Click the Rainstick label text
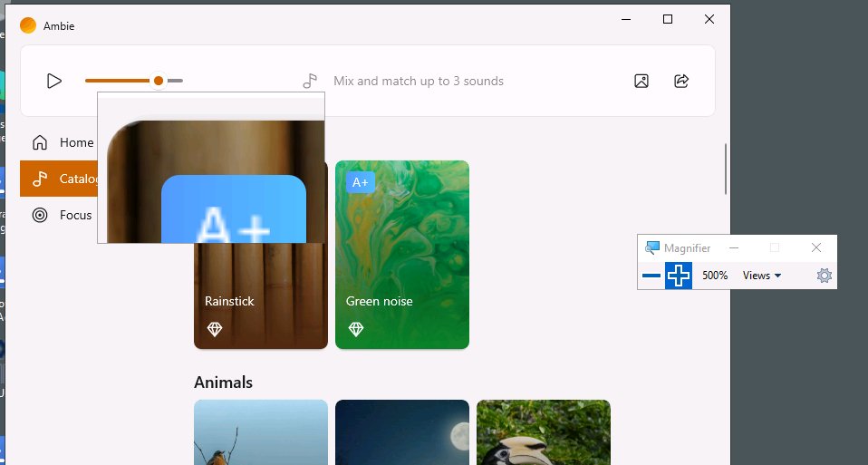The width and height of the screenshot is (868, 465). (x=229, y=301)
